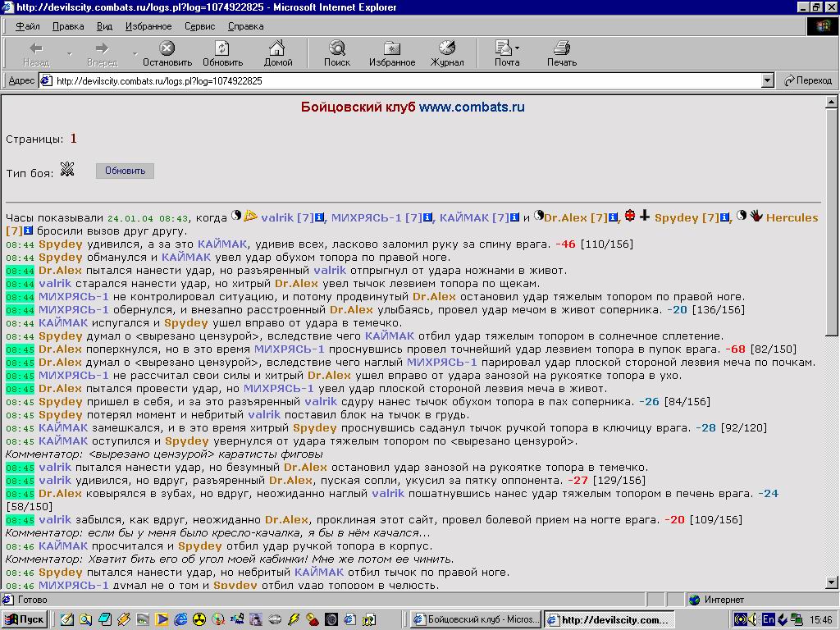The width and height of the screenshot is (840, 630).
Task: Click the crossed swords battle type icon
Action: click(67, 170)
